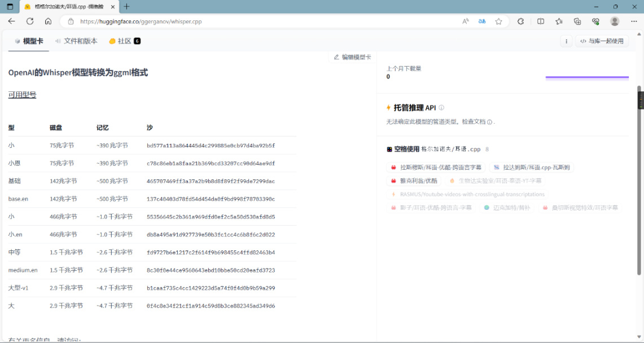Click the 磁盘 column header
Viewport: 644px width, 343px height.
56,127
